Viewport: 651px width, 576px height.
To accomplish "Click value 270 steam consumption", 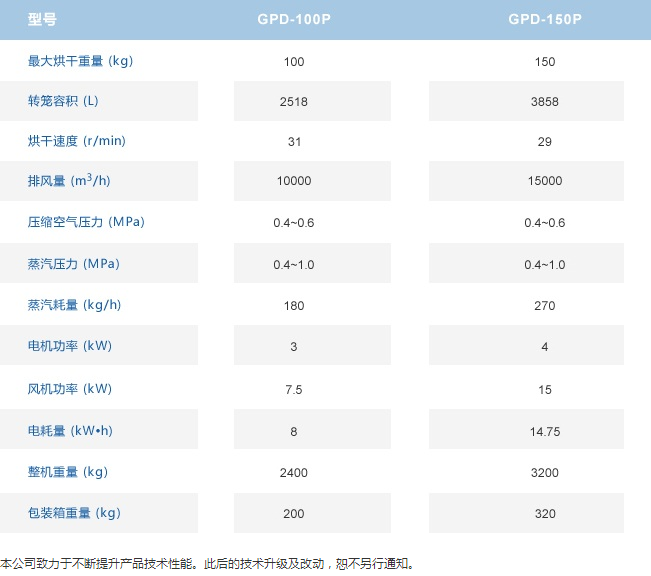I will click(545, 306).
